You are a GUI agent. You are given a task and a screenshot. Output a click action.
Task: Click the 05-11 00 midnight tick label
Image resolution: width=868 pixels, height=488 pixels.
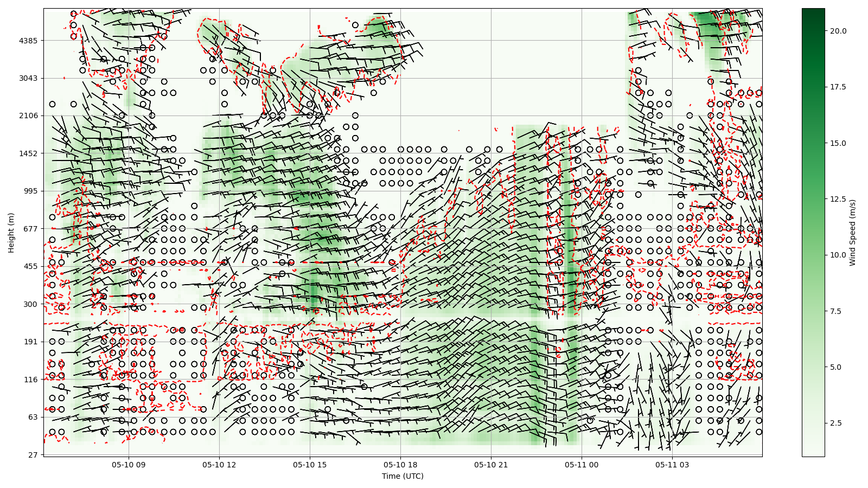582,465
